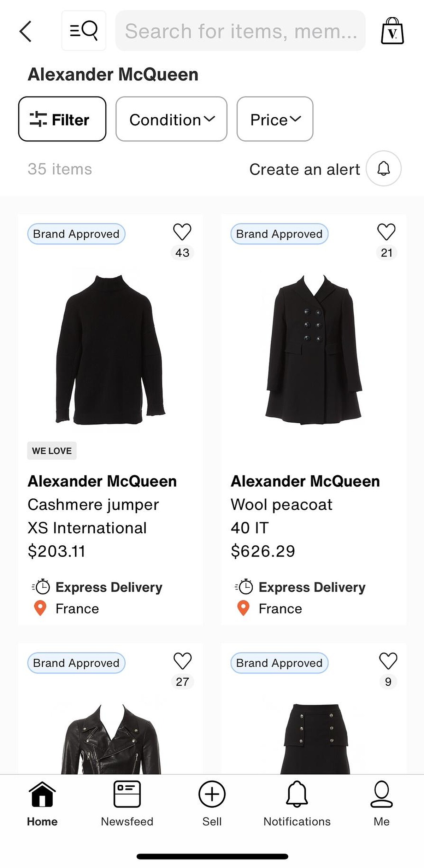Expand the Price dropdown

point(275,119)
